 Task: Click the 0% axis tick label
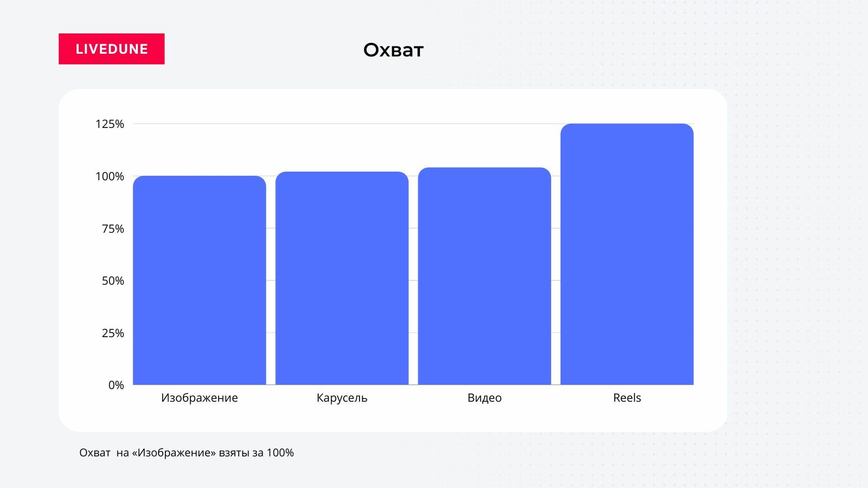tap(116, 385)
